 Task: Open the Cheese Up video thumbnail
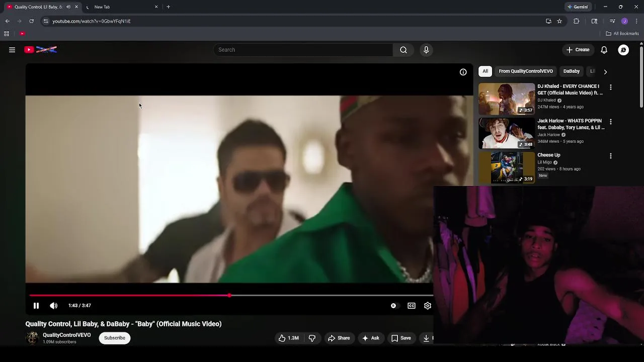507,167
